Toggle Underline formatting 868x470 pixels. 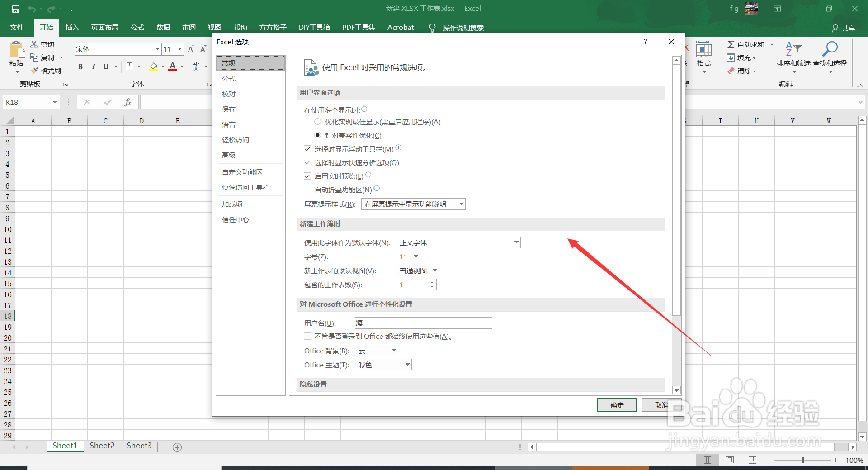pyautogui.click(x=106, y=66)
